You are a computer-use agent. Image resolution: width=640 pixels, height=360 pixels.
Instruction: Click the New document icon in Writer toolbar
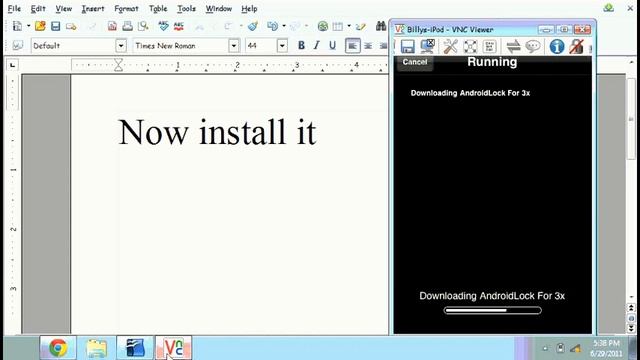(18, 26)
